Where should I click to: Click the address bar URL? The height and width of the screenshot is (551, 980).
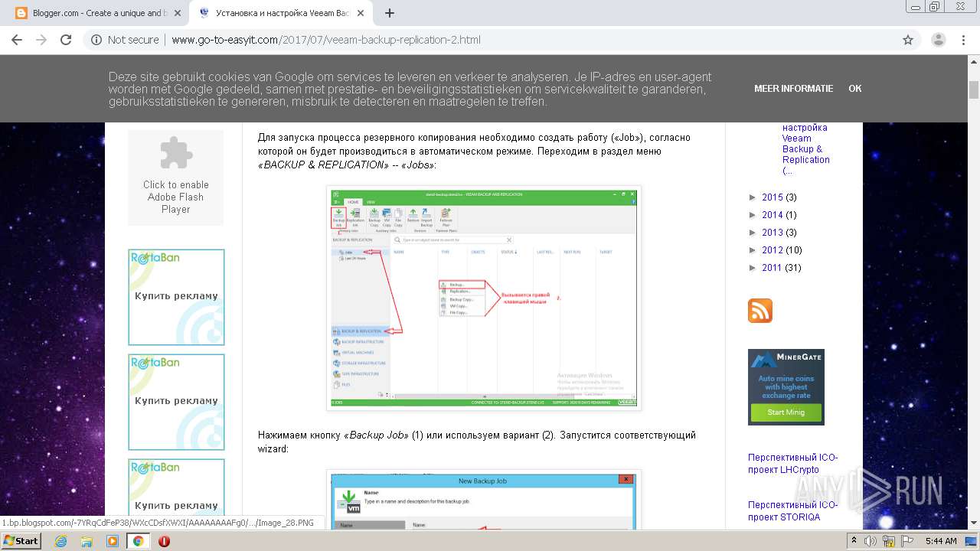pos(326,40)
